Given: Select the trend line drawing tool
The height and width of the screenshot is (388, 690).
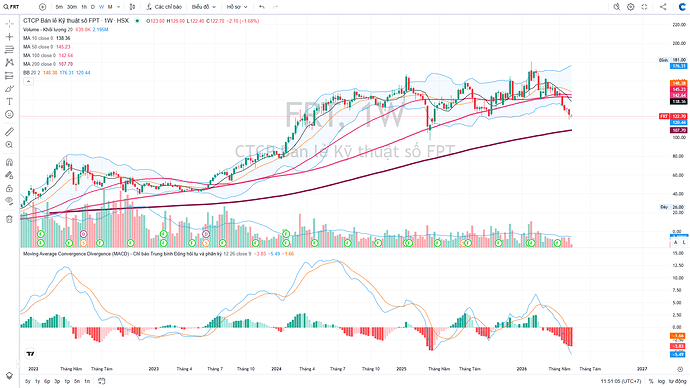Looking at the screenshot, I should pos(9,37).
